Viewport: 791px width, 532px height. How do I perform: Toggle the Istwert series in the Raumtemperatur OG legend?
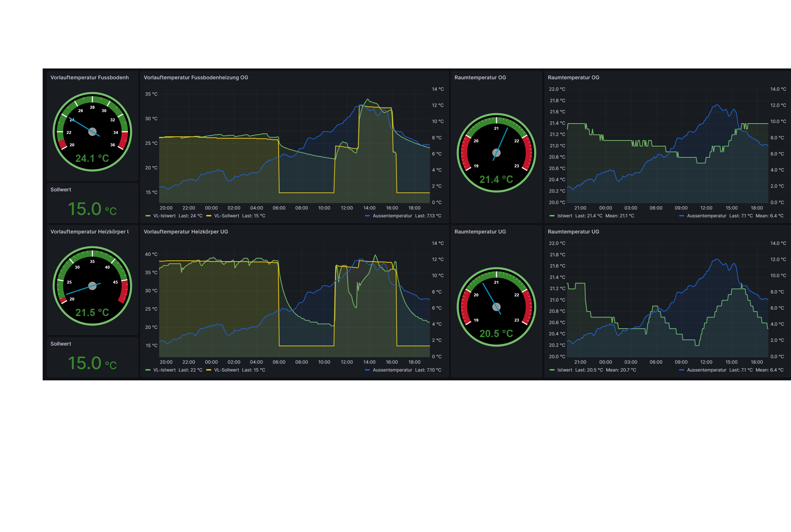564,216
